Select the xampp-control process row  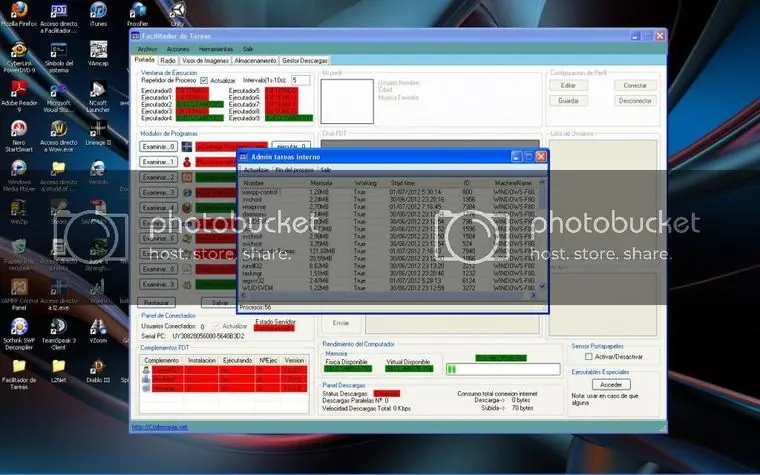coord(389,192)
